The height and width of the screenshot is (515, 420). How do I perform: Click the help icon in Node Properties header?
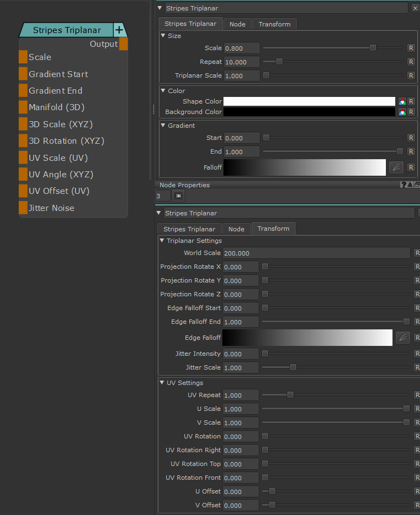403,185
